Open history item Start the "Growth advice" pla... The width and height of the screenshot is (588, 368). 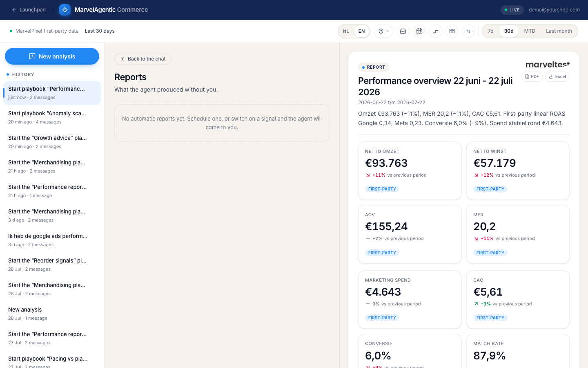(52, 142)
